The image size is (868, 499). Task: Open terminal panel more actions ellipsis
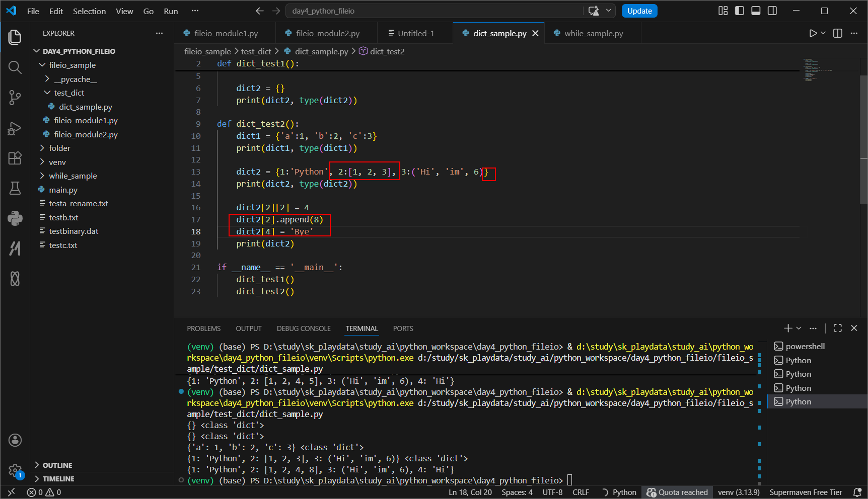coord(813,328)
